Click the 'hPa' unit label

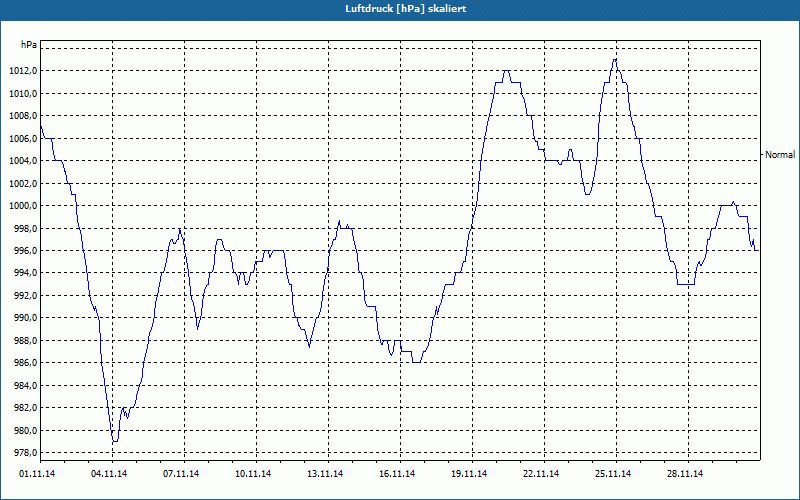[x=29, y=45]
